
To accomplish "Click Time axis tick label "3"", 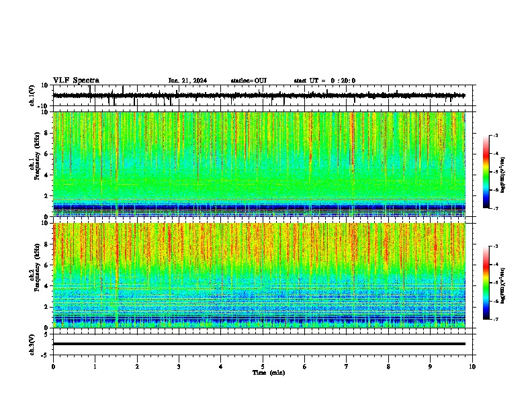I will point(179,367).
